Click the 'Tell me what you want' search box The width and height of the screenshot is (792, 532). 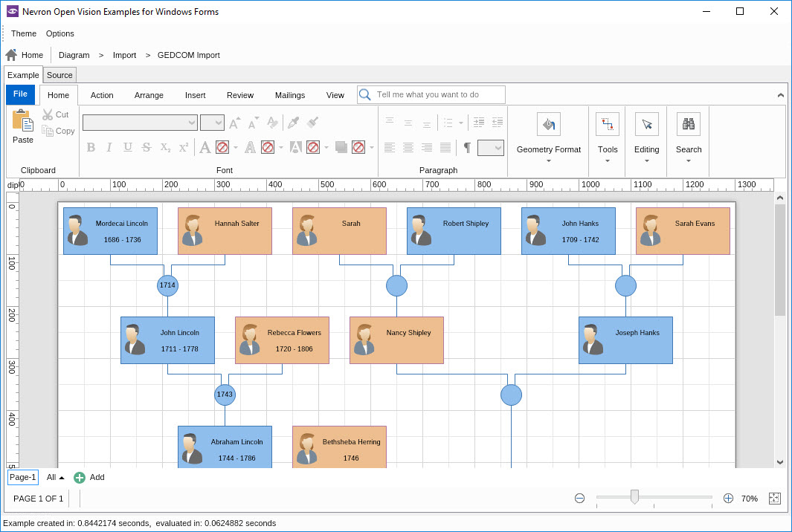(x=439, y=94)
